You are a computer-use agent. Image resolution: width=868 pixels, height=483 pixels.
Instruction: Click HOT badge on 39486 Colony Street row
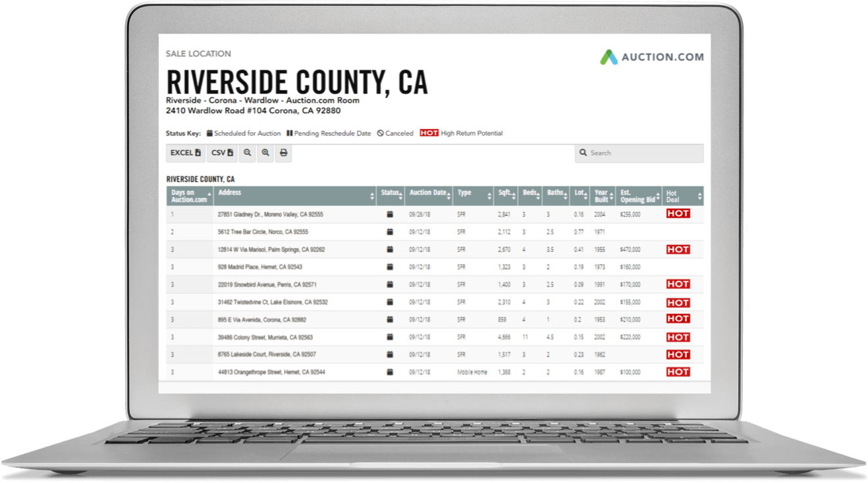click(678, 337)
